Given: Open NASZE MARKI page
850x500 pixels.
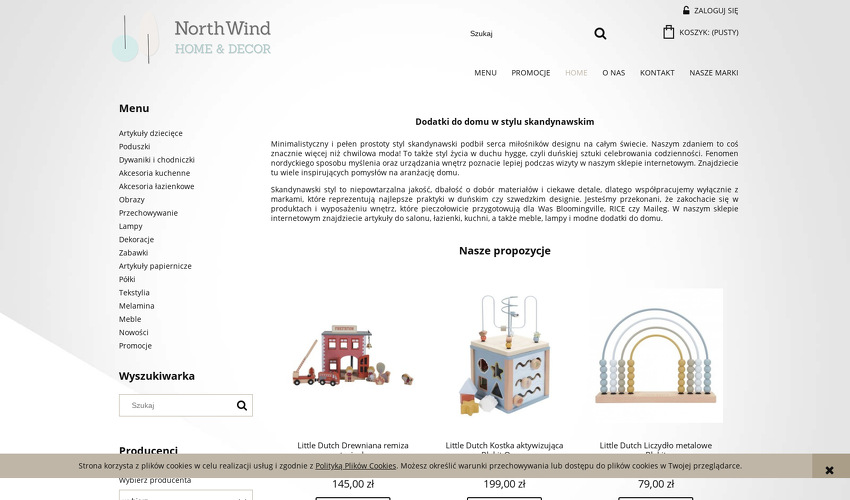Looking at the screenshot, I should pos(714,73).
